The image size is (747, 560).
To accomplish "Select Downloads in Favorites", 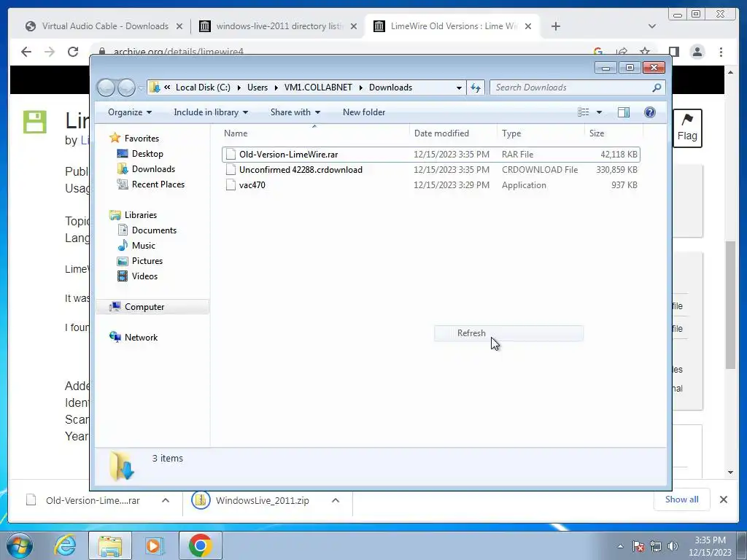I will tap(153, 169).
